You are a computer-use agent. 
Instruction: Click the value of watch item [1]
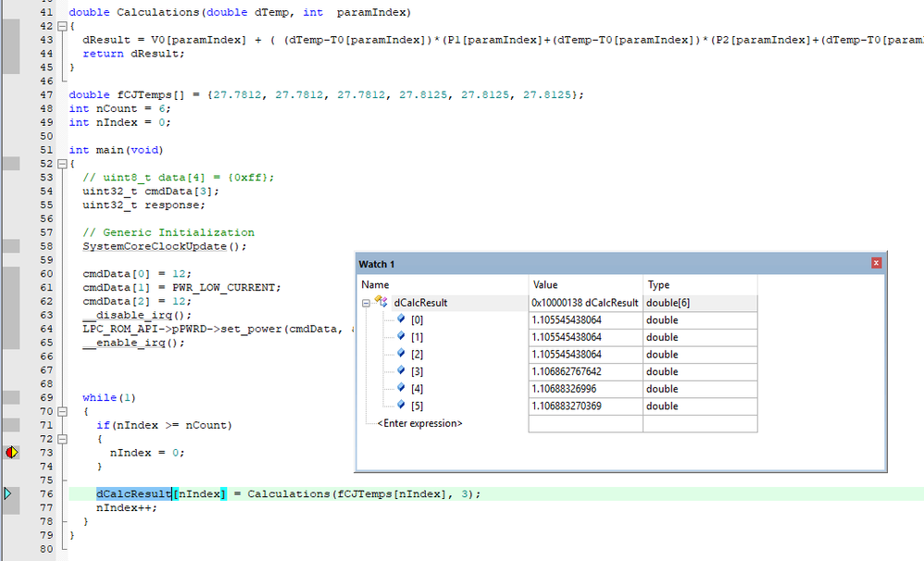585,337
